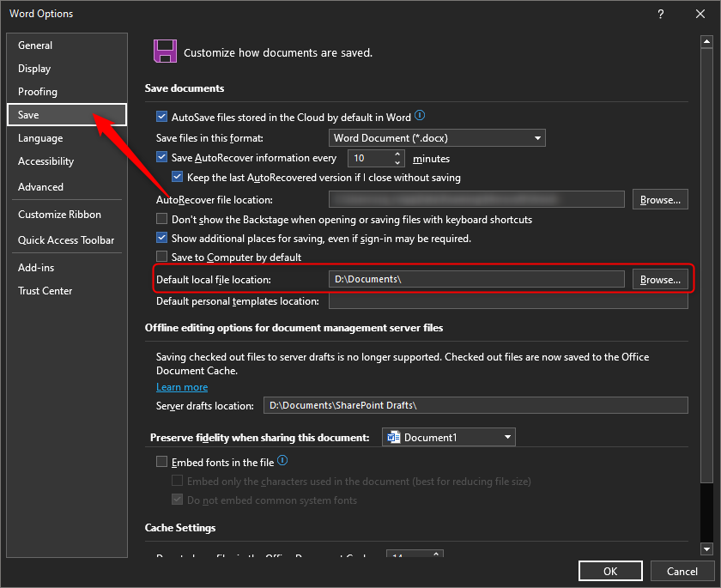Switch to Proofing options
The image size is (721, 588).
tap(67, 92)
